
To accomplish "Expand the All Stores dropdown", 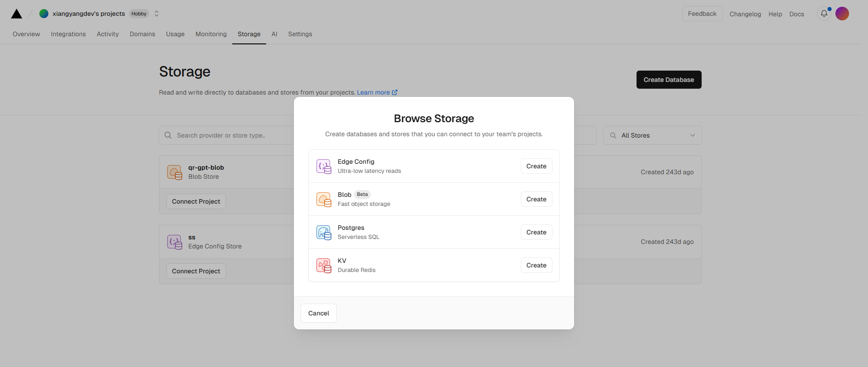I will (x=652, y=135).
